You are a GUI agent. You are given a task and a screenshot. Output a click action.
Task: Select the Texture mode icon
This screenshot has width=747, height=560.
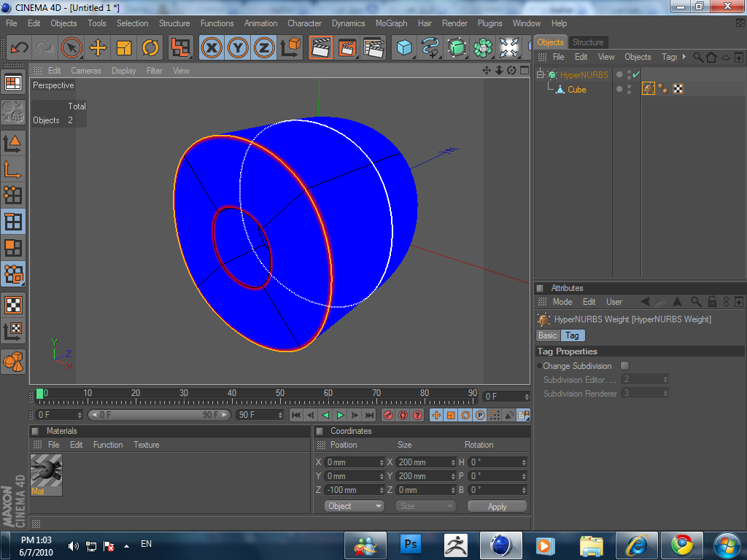13,305
